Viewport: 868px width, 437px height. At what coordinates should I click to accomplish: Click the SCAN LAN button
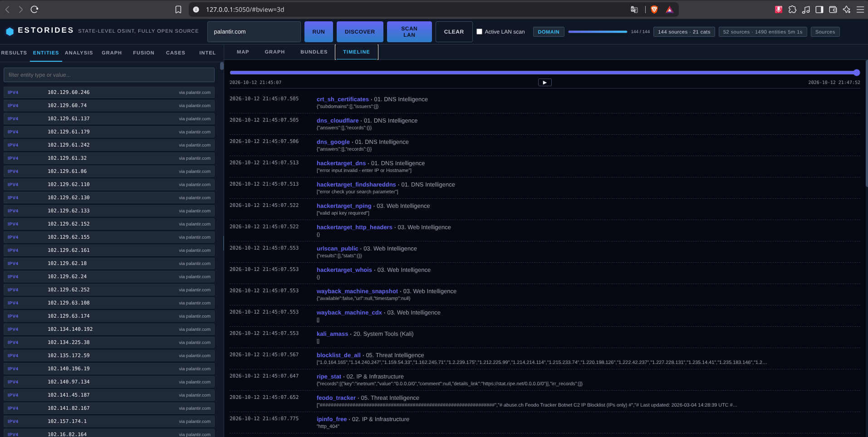[409, 32]
